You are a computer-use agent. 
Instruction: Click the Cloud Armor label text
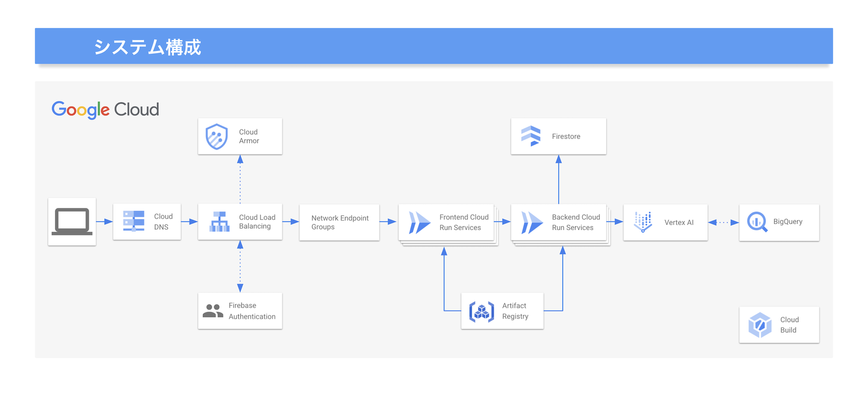pyautogui.click(x=249, y=136)
